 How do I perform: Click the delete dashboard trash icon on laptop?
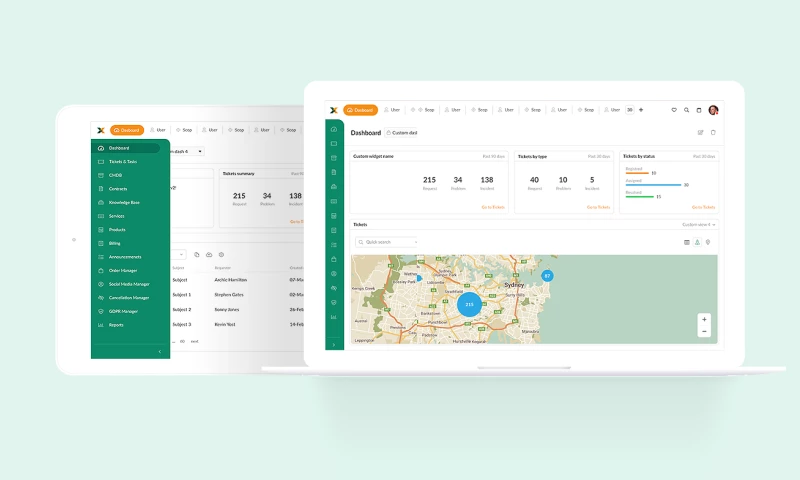pos(713,133)
